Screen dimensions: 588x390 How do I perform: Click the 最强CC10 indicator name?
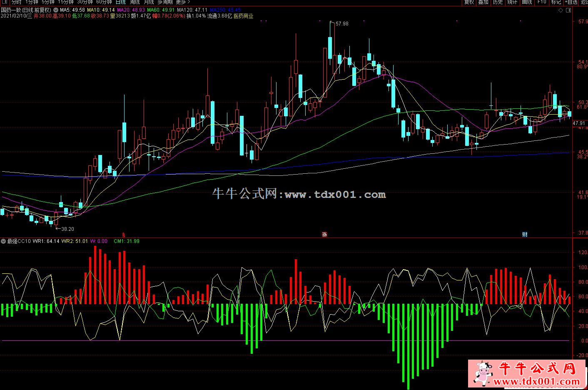(19, 241)
